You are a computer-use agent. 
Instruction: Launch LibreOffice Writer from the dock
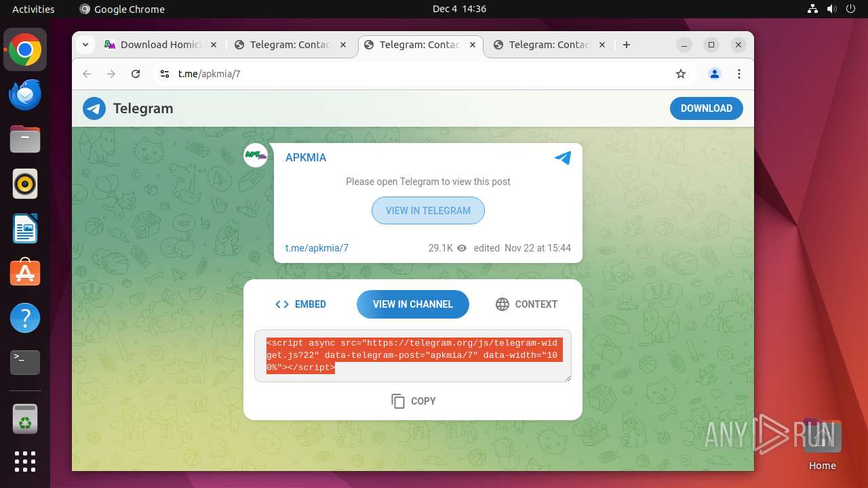click(25, 228)
